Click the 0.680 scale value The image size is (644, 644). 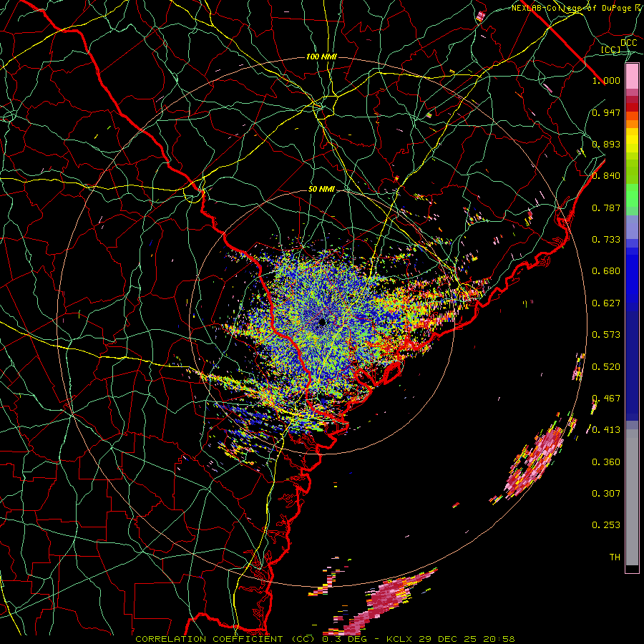point(606,271)
